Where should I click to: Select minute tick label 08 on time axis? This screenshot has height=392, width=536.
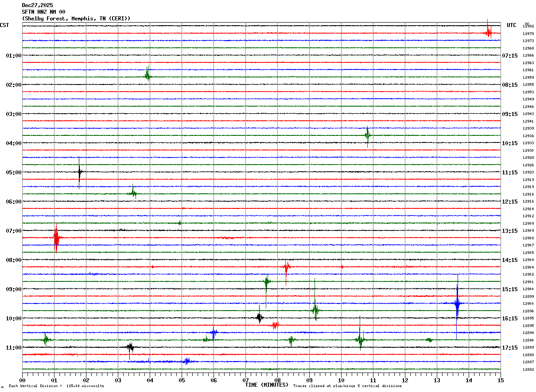[277, 380]
